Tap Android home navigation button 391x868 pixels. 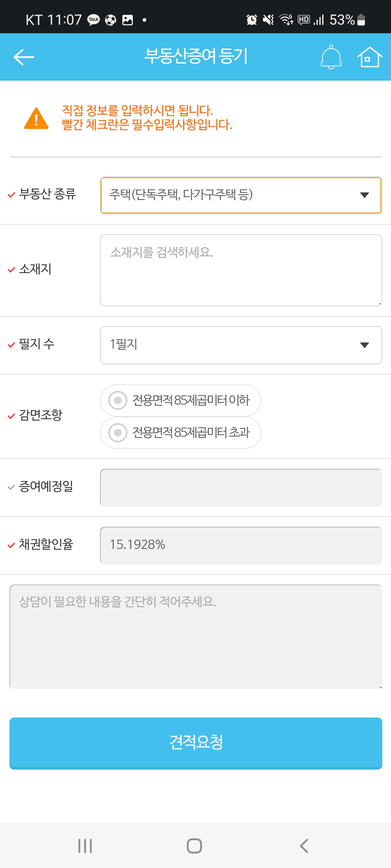(194, 846)
